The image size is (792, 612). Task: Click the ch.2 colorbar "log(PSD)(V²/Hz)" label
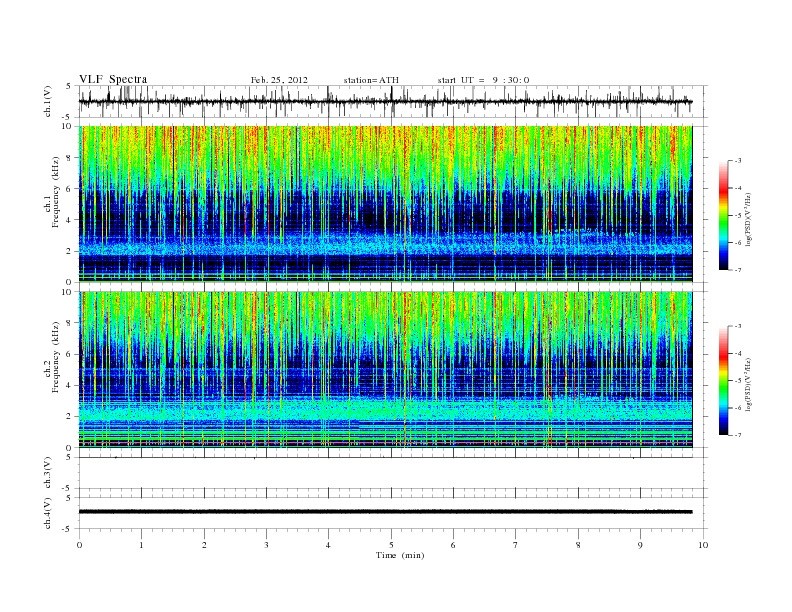(x=747, y=384)
